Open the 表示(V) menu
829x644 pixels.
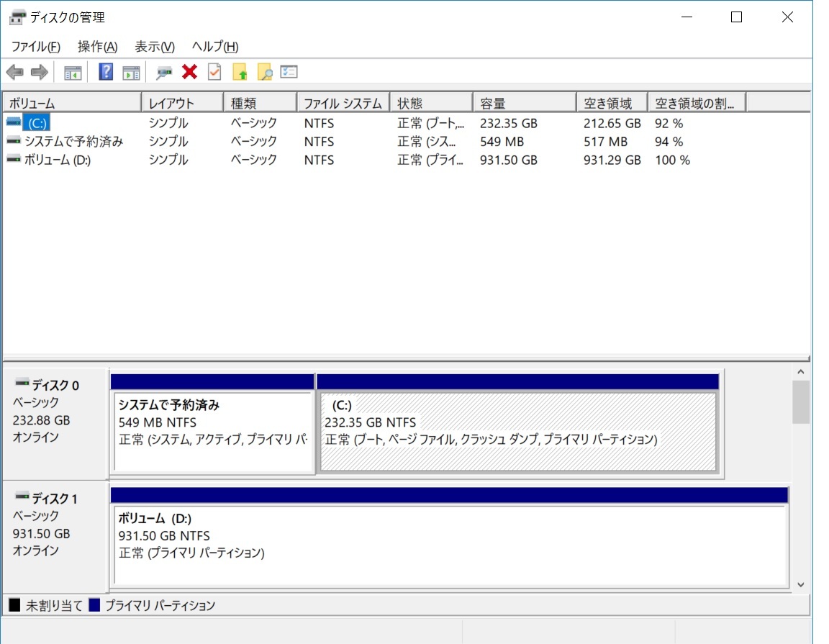155,47
